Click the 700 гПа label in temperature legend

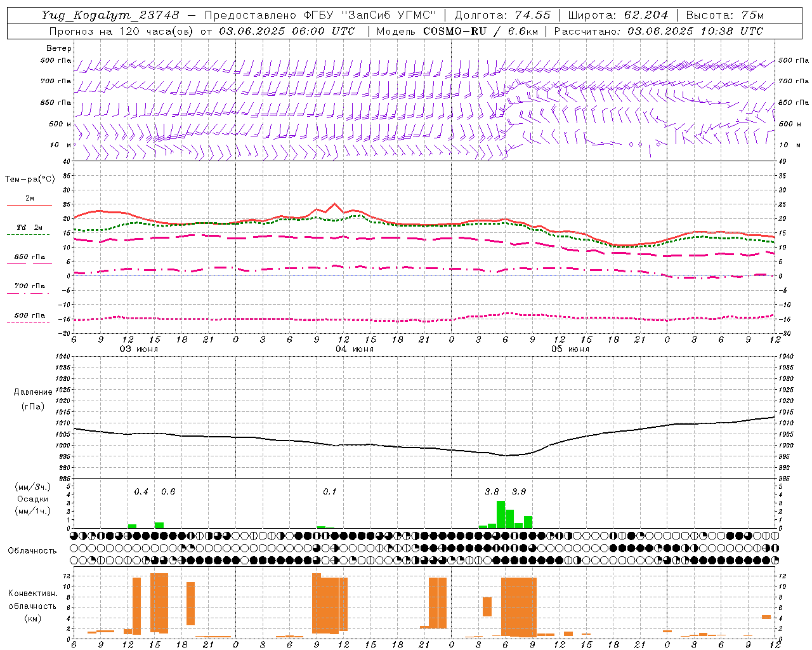tap(30, 286)
